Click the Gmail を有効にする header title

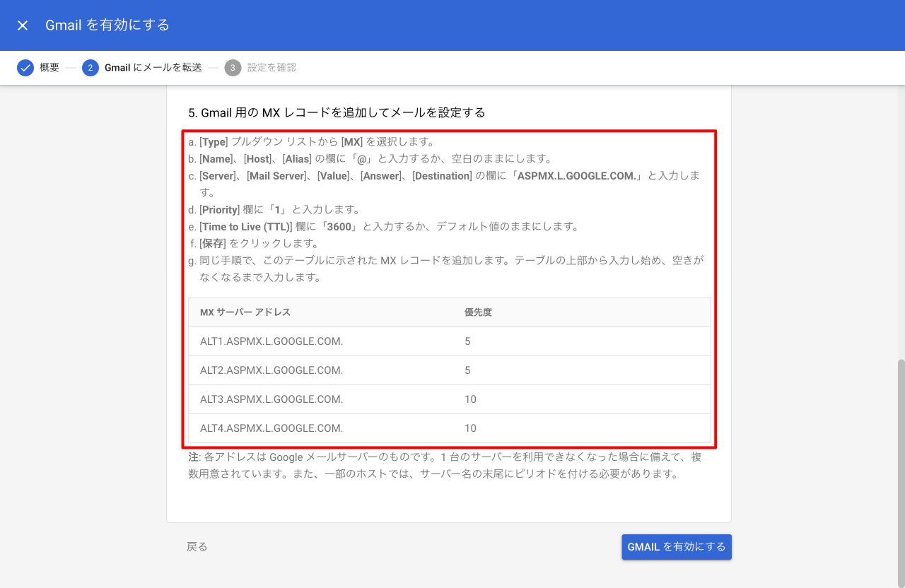[107, 25]
